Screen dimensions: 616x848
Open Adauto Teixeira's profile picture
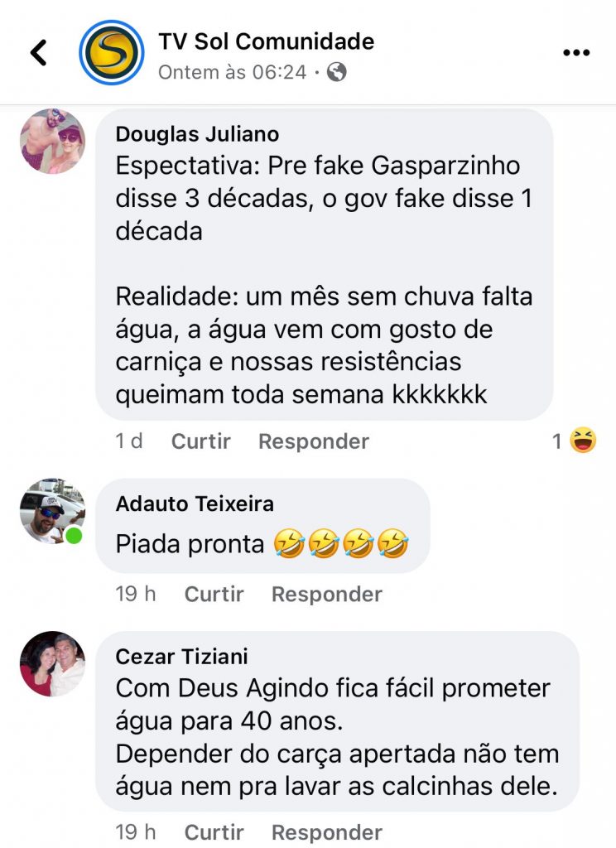pyautogui.click(x=52, y=510)
